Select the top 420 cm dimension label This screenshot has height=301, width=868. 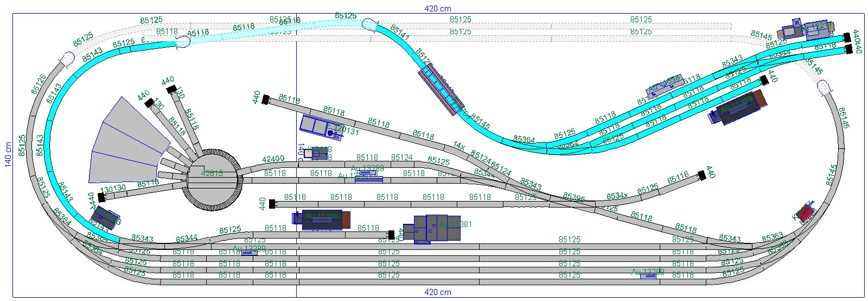437,9
